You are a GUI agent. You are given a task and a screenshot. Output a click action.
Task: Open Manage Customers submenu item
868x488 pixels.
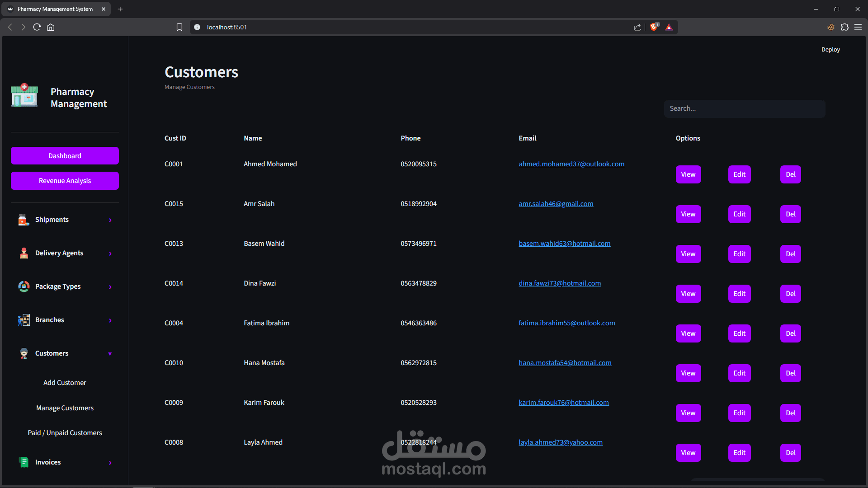65,408
